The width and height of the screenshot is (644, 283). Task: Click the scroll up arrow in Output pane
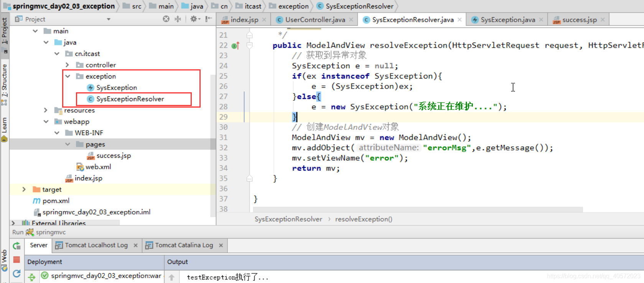(171, 277)
